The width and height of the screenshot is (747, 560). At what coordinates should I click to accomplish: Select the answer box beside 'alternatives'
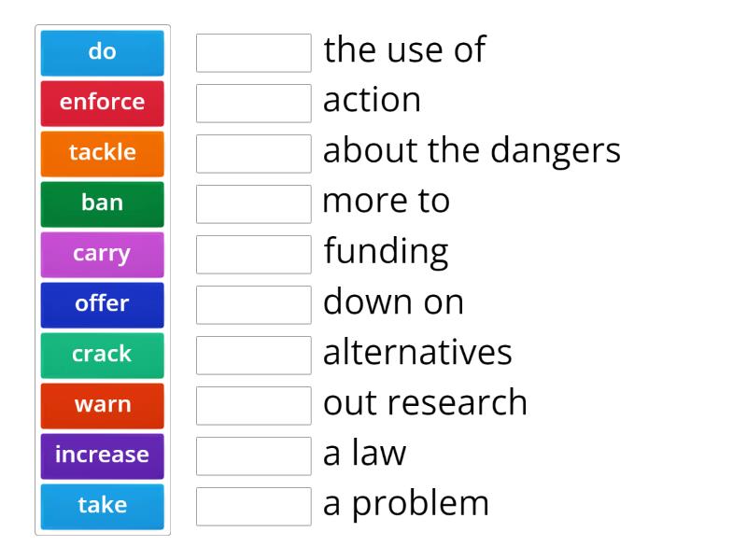point(253,356)
